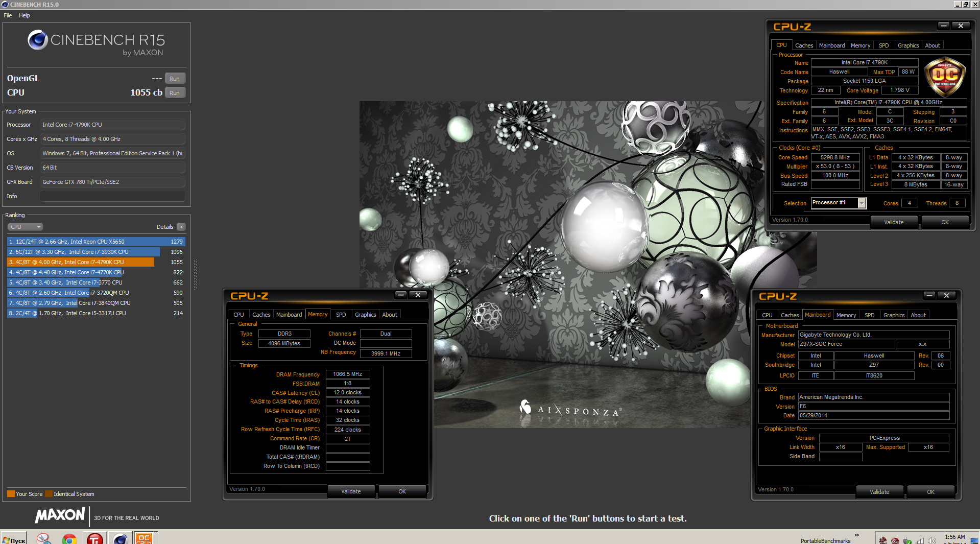Click the Cinebench R15 logo icon
Viewport: 980px width, 544px height.
(x=38, y=40)
